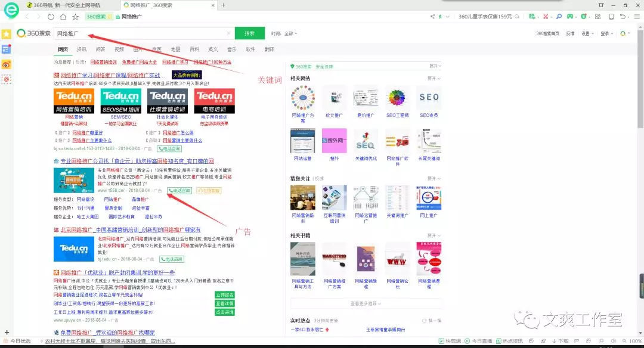Click the 反馈 feedback link at top
The width and height of the screenshot is (644, 348).
(571, 33)
